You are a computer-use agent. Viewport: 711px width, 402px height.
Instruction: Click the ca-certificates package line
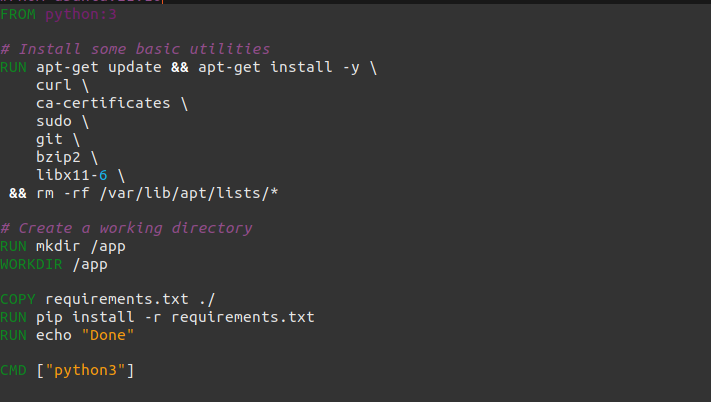pos(112,103)
